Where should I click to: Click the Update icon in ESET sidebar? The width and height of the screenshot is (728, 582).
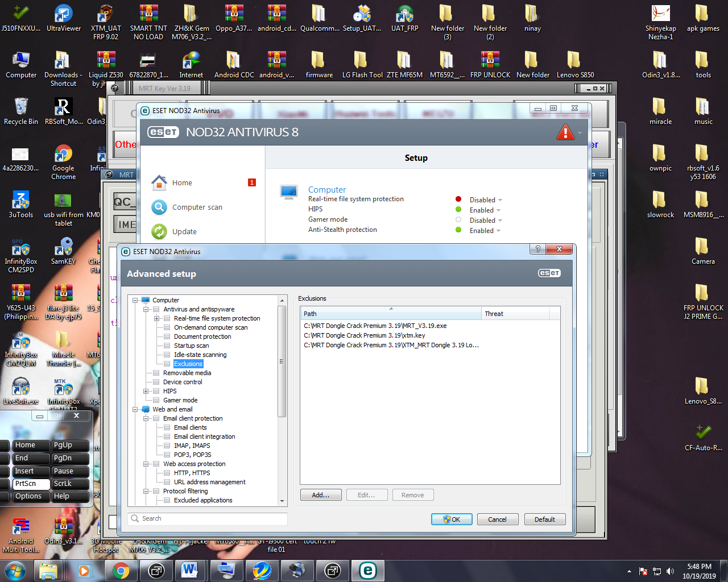[x=159, y=231]
